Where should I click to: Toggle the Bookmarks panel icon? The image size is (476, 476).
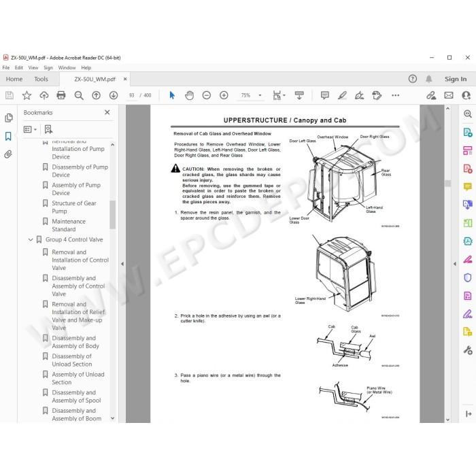click(x=8, y=136)
